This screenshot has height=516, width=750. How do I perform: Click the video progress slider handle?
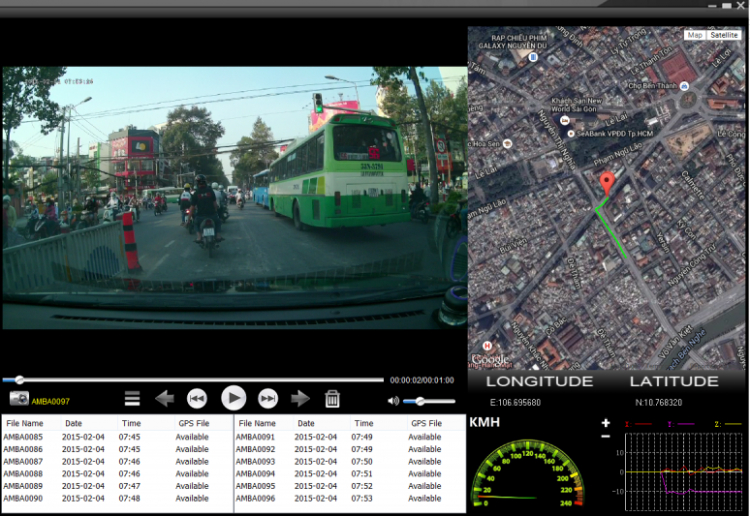coord(19,380)
